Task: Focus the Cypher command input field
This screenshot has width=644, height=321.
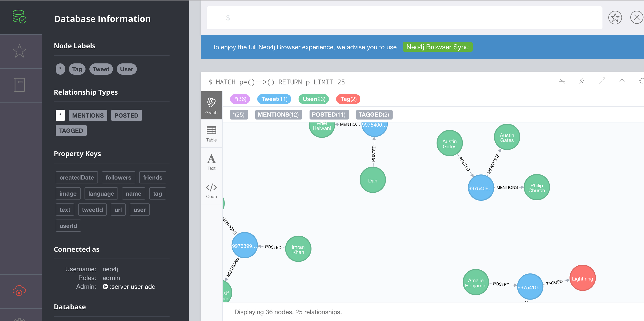Action: (x=404, y=18)
